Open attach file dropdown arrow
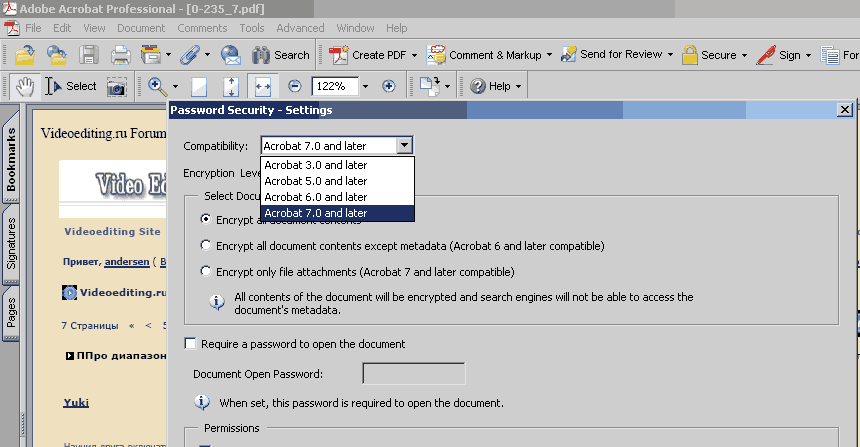860x447 pixels. [207, 55]
